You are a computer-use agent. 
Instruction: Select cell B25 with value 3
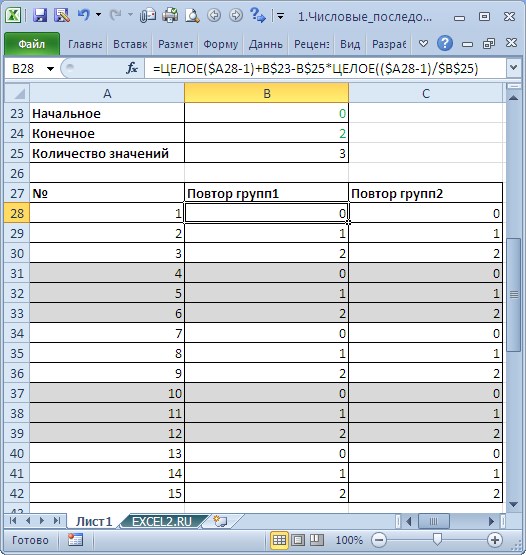(267, 153)
